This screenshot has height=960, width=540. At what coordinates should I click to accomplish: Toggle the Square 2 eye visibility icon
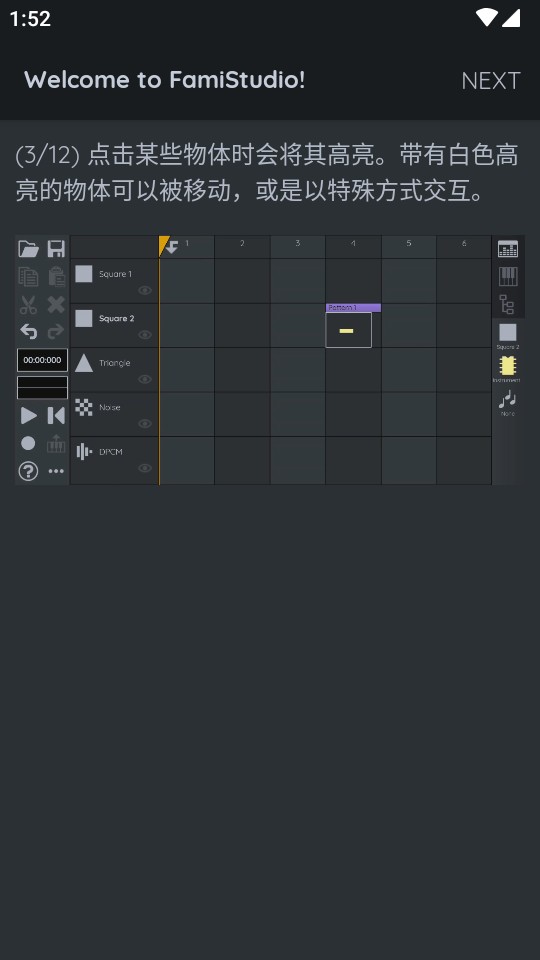pyautogui.click(x=144, y=335)
